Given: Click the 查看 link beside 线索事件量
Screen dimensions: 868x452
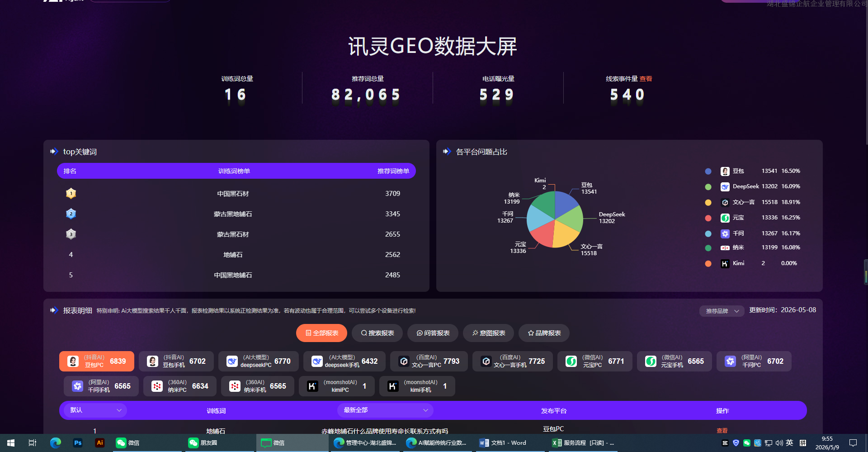Looking at the screenshot, I should [646, 79].
